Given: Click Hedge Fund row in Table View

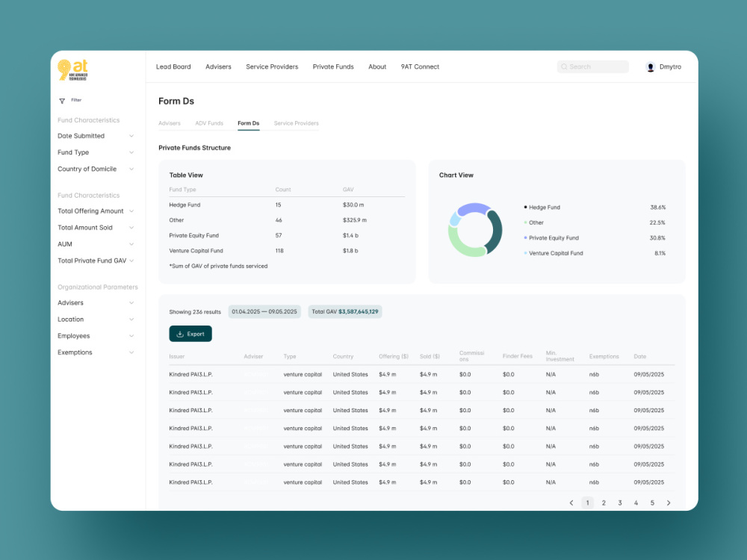Looking at the screenshot, I should pos(287,205).
